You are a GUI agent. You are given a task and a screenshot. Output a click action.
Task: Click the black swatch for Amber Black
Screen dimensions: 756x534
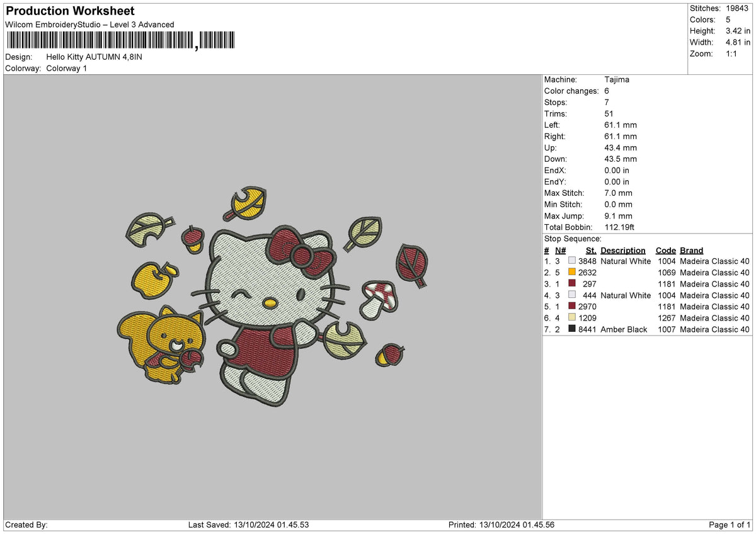point(572,329)
